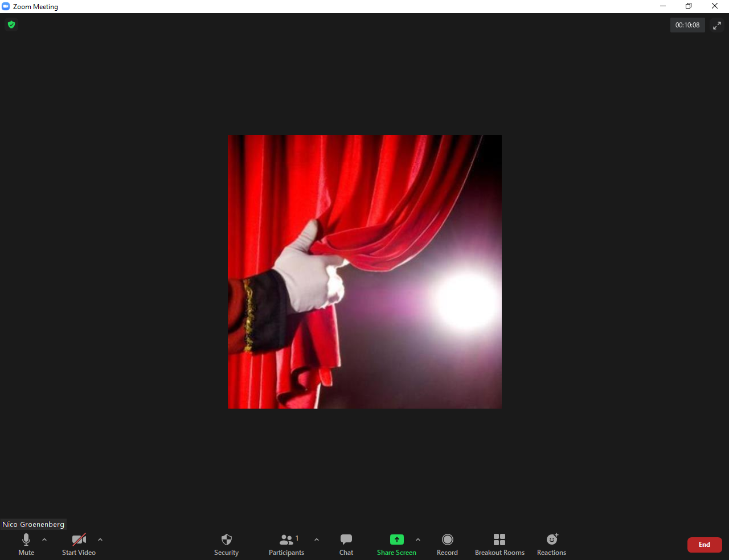Restore down the Zoom Meeting window
This screenshot has height=560, width=729.
689,6
